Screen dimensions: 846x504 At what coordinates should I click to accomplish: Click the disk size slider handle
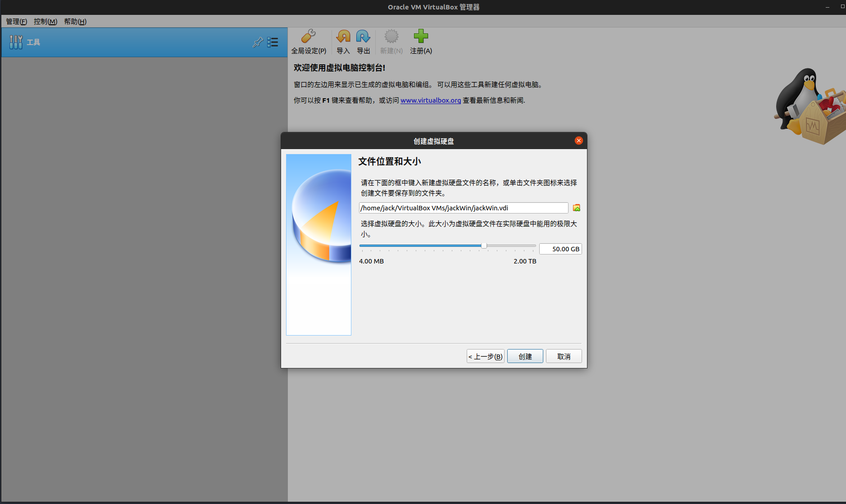(484, 246)
